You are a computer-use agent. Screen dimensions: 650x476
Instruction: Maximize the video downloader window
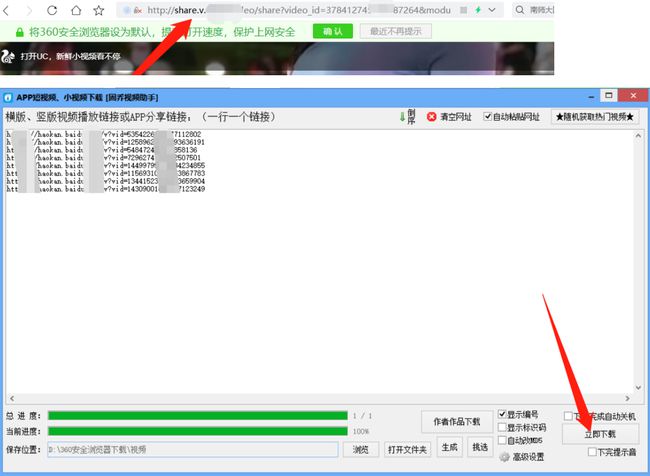(x=609, y=96)
